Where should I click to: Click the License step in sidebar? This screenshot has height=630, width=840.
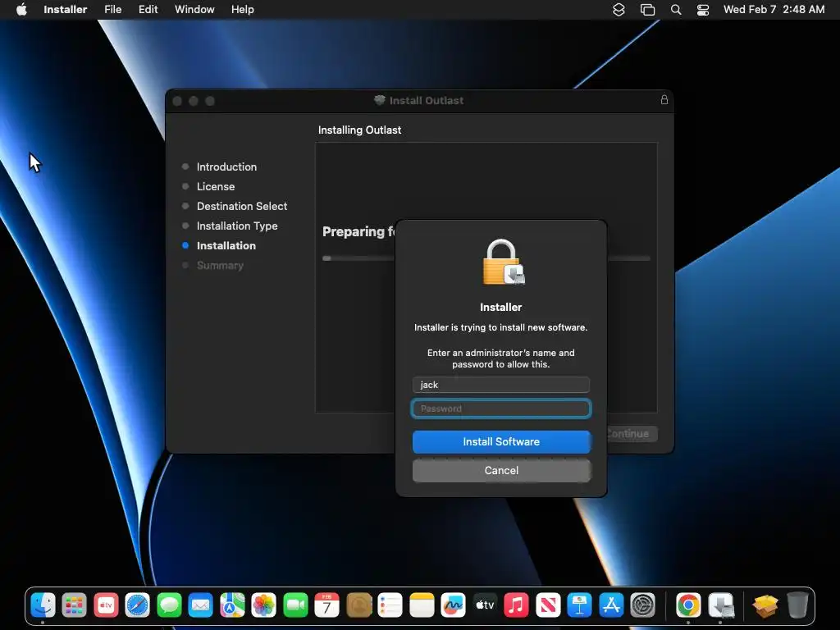tap(216, 186)
